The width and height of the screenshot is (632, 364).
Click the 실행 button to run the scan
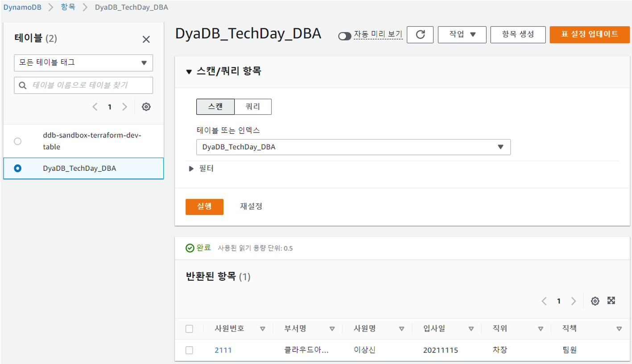204,207
